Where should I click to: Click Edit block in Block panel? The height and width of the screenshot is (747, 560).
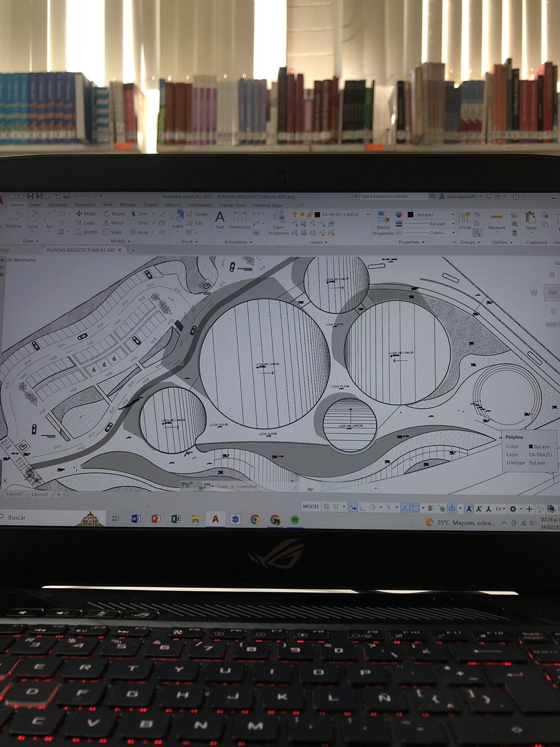point(195,223)
